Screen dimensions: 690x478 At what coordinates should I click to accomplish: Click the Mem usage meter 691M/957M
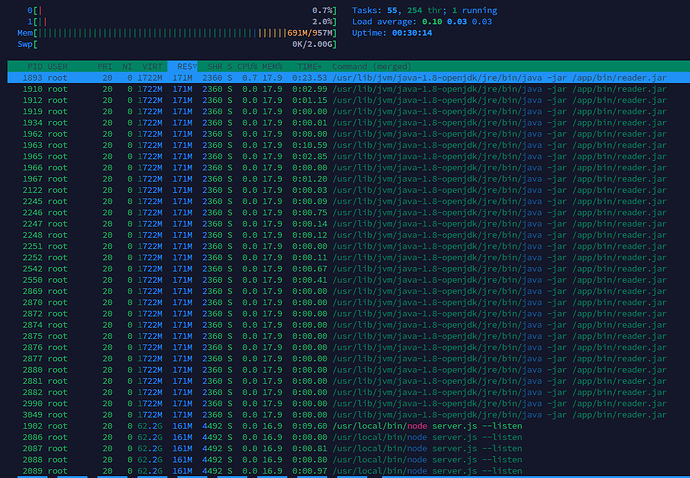pos(177,33)
